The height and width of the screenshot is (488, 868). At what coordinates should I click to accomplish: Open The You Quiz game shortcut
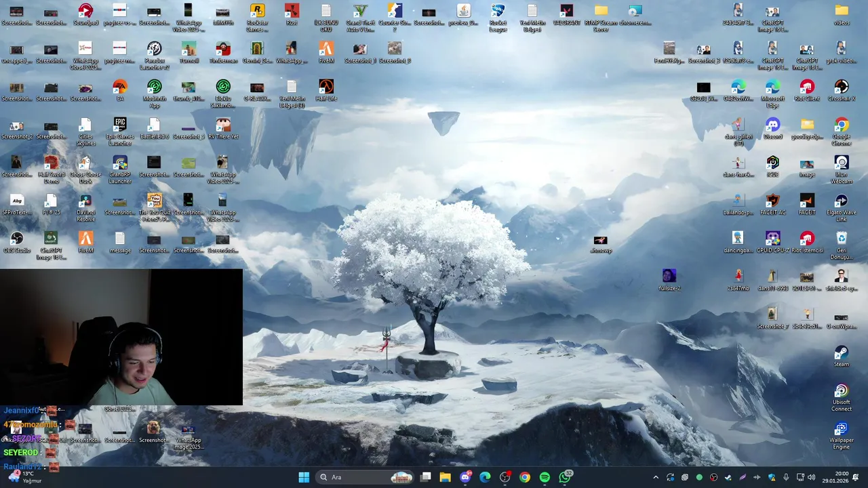tap(155, 207)
